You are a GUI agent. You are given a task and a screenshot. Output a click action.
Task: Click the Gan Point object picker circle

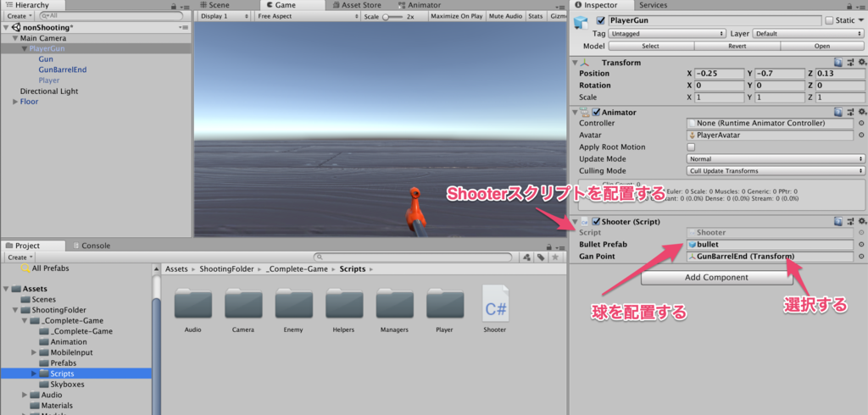click(861, 256)
